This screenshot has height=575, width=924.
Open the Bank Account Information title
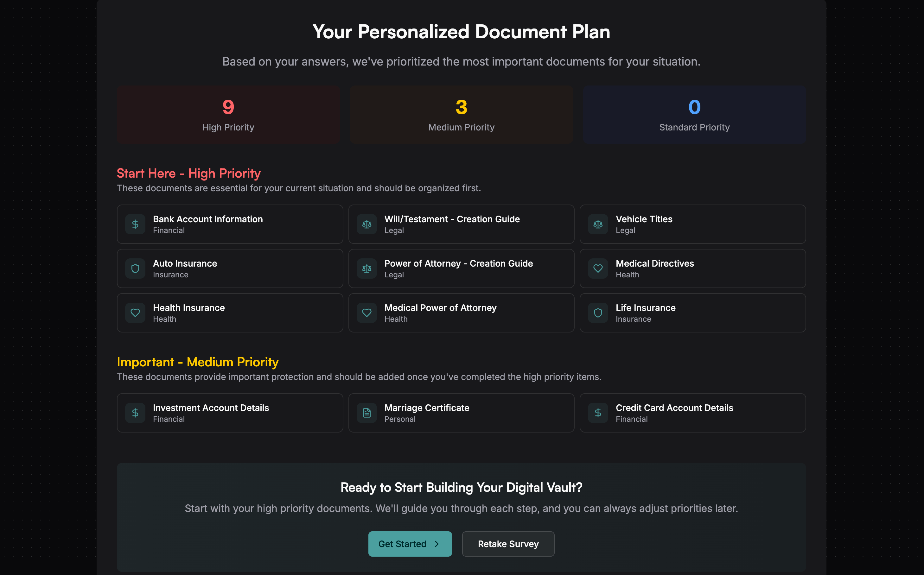[208, 219]
